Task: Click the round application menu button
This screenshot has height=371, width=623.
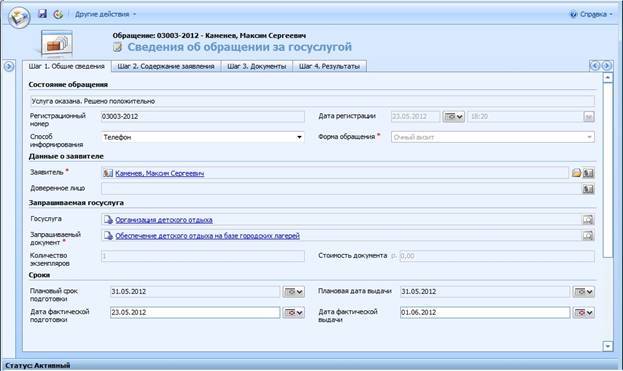Action: 19,17
